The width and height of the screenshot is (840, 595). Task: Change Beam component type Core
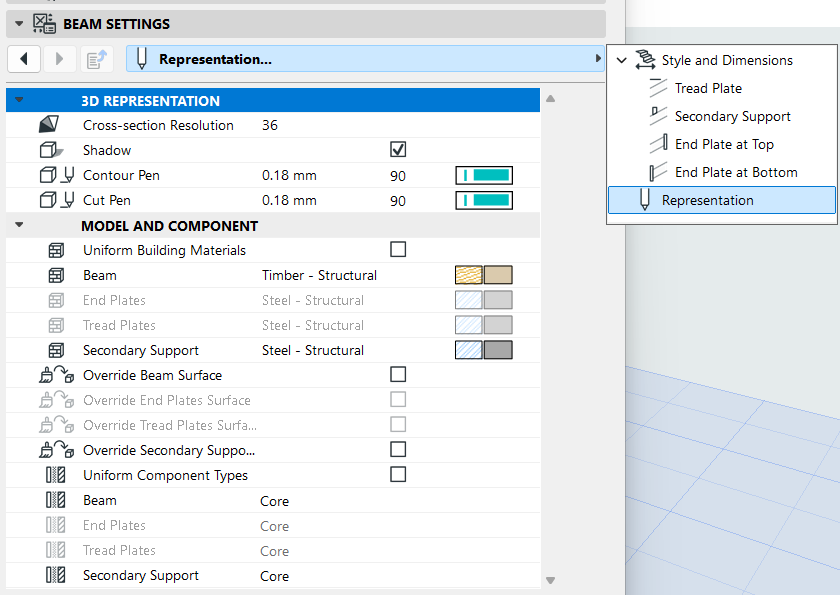point(274,501)
